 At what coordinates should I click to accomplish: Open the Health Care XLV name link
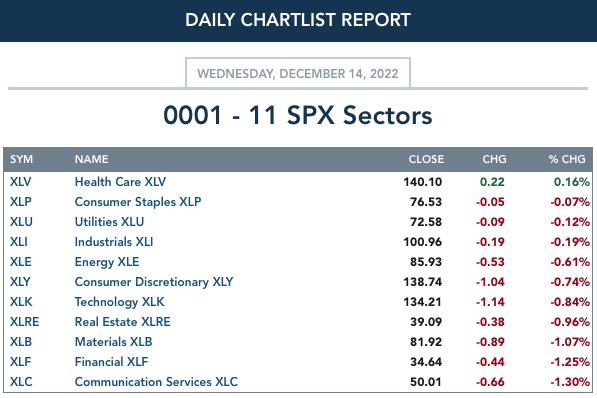point(120,182)
